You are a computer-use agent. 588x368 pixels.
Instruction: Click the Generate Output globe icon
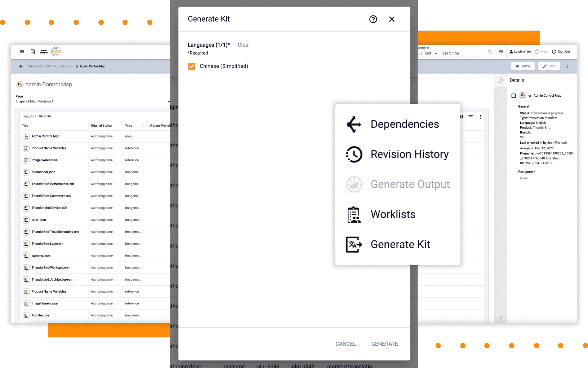pos(354,185)
